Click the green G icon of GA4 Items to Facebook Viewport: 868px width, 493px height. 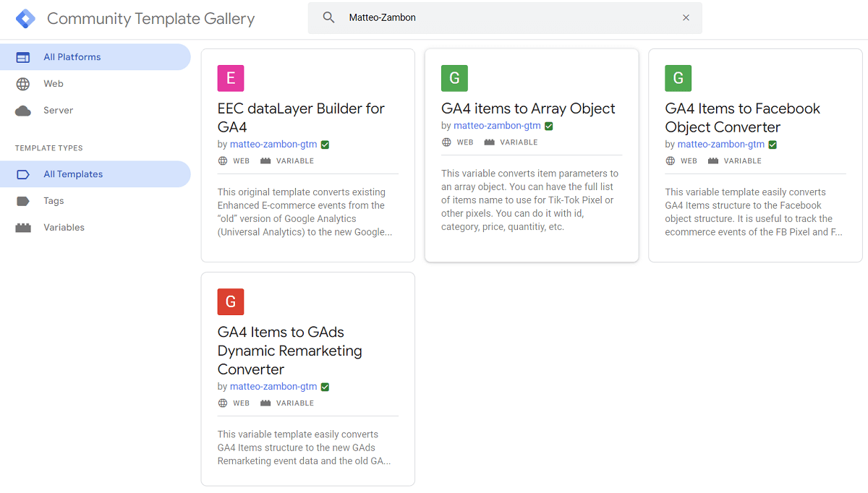[678, 78]
